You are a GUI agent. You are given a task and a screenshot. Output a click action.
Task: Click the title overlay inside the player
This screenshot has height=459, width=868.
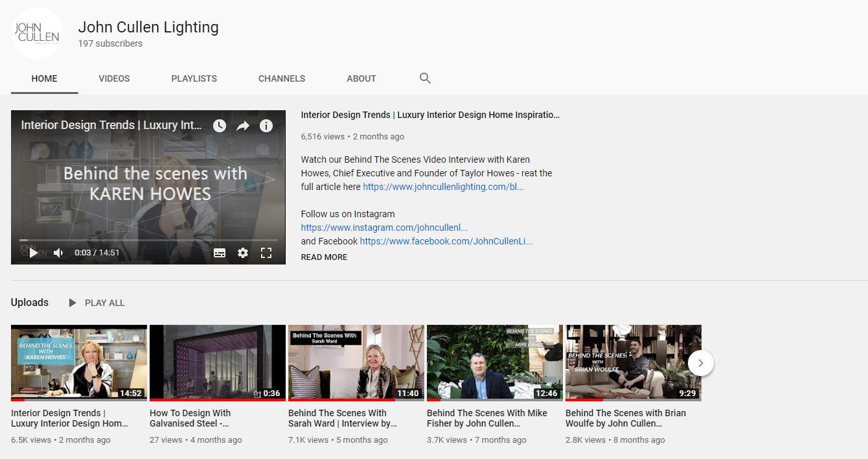coord(111,125)
